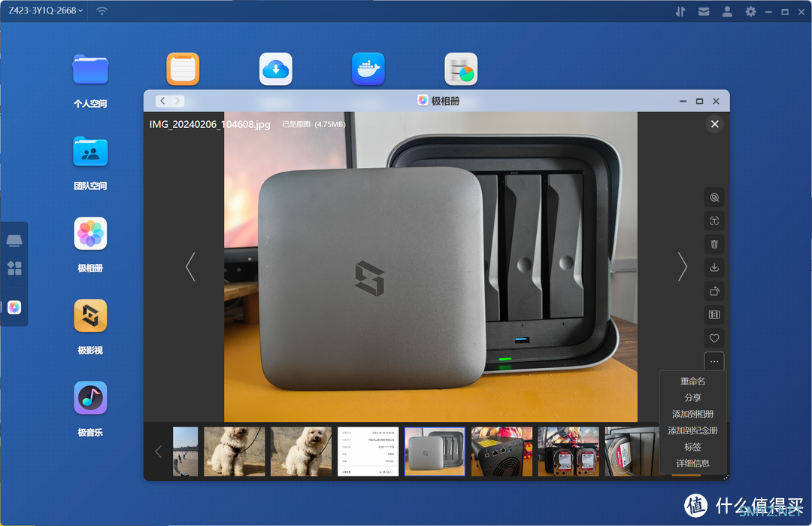Click the Wi-Fi status icon
The image size is (812, 526).
tap(102, 11)
